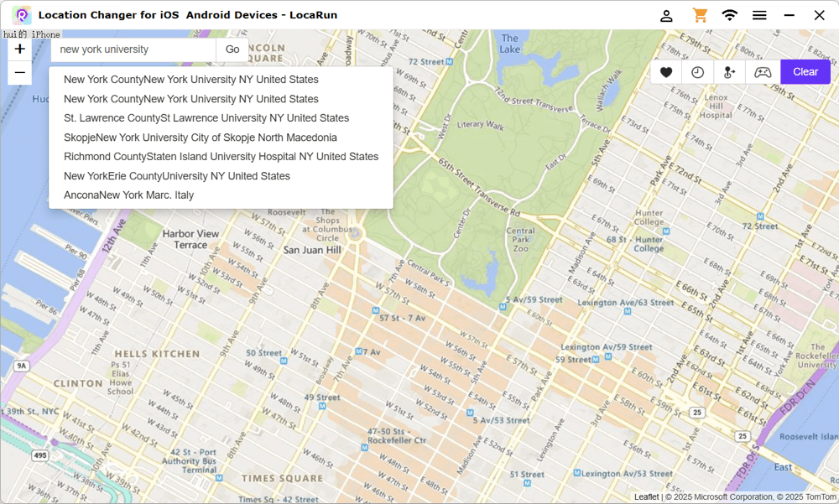Click the 5 Av/53 Street subway marker
Image resolution: width=839 pixels, height=504 pixels.
tap(469, 413)
